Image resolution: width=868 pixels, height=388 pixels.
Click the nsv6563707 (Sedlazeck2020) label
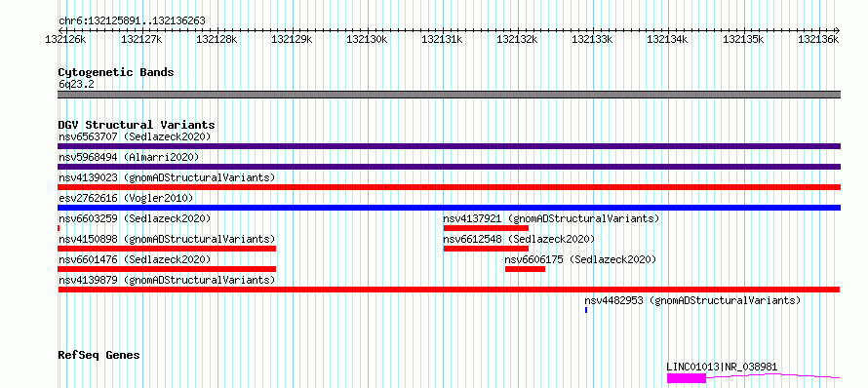click(x=135, y=136)
